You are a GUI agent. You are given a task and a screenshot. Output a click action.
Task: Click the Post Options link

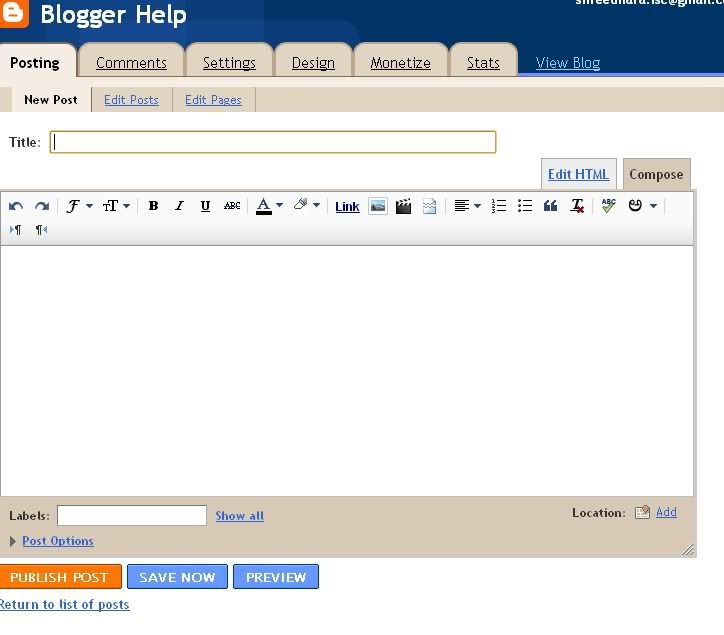[58, 541]
